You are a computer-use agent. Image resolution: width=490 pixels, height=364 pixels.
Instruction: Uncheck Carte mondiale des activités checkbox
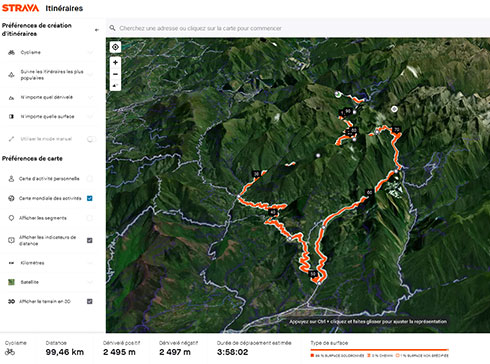(x=90, y=198)
